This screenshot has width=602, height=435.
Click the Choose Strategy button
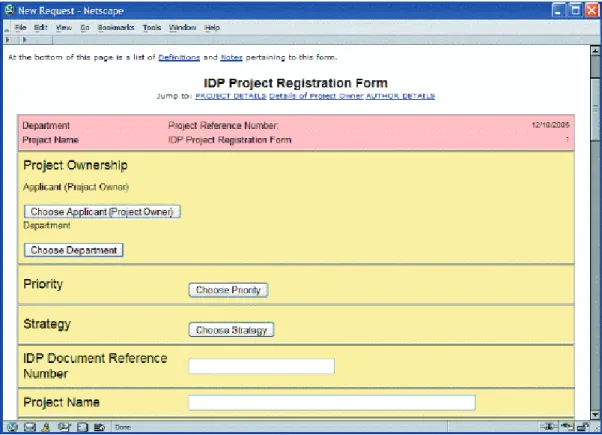pos(232,330)
